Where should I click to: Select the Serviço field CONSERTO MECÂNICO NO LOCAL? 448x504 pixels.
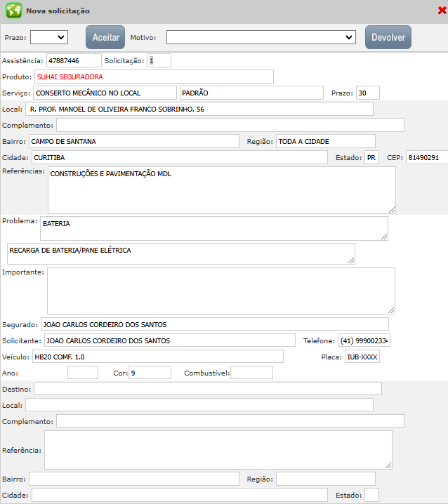105,93
